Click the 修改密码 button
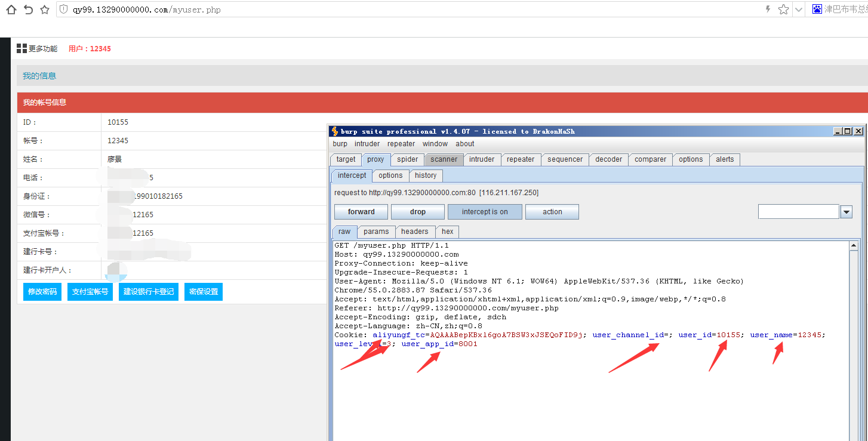 42,292
